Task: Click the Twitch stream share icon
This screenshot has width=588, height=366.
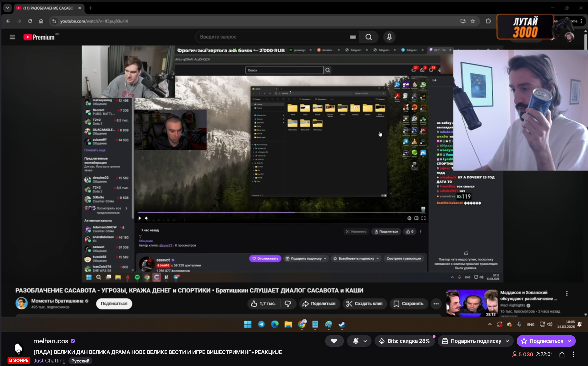Action: (562, 354)
